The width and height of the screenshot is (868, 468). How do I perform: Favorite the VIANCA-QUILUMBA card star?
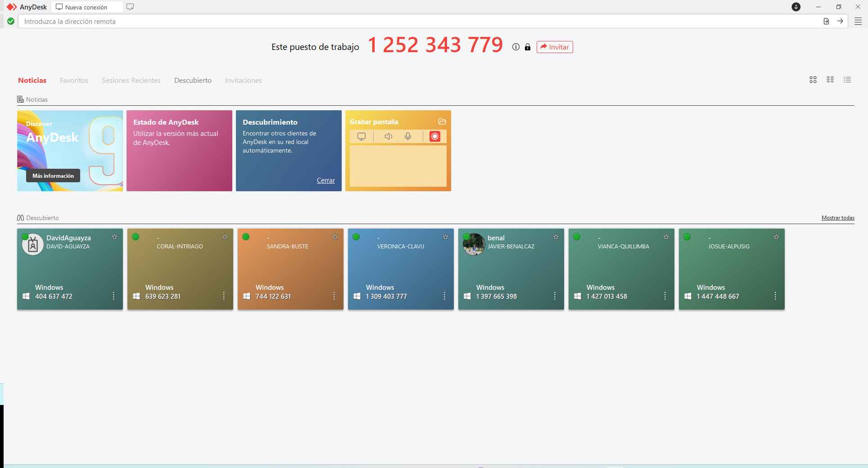pyautogui.click(x=666, y=237)
